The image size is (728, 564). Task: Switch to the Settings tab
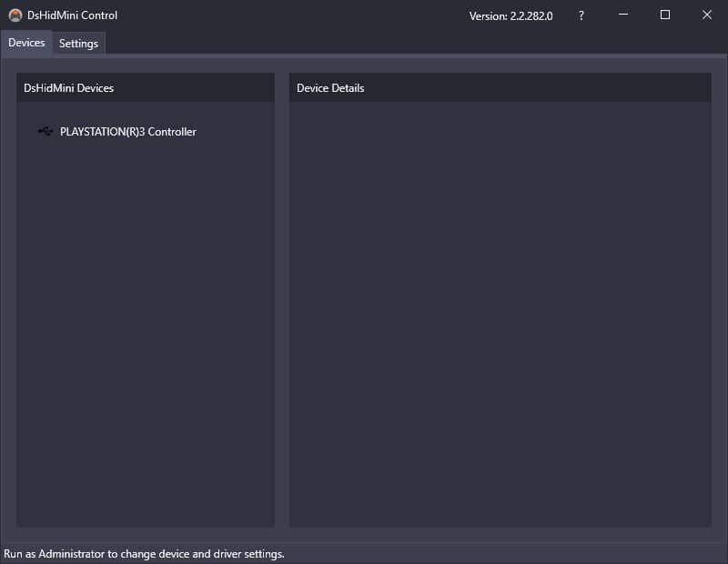pos(78,43)
